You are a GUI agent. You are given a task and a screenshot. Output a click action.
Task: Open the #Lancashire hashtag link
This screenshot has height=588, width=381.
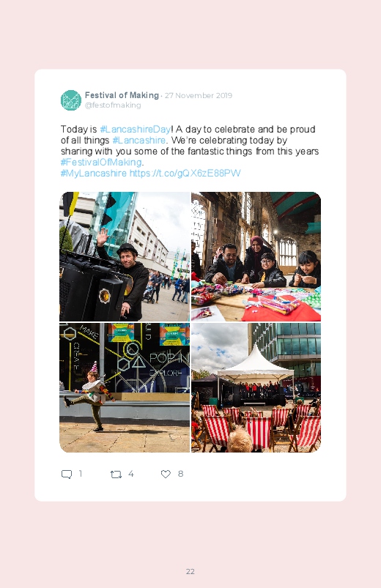pos(139,141)
